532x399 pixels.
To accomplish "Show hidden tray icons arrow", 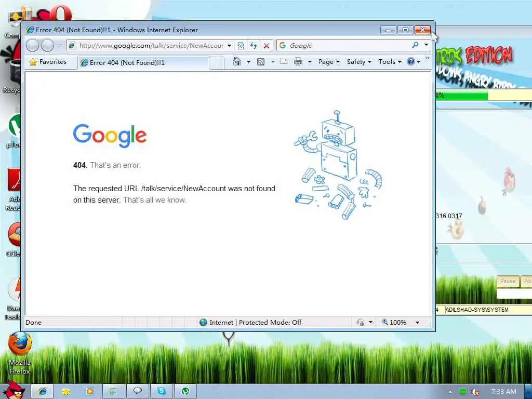I will [450, 392].
